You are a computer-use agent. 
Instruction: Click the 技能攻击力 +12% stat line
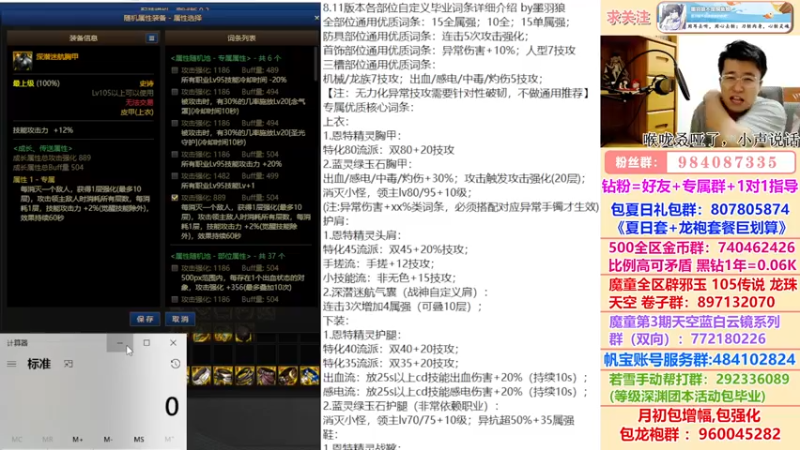coord(43,131)
